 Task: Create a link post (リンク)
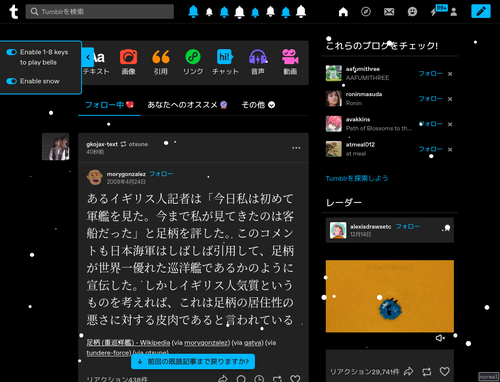(x=193, y=62)
